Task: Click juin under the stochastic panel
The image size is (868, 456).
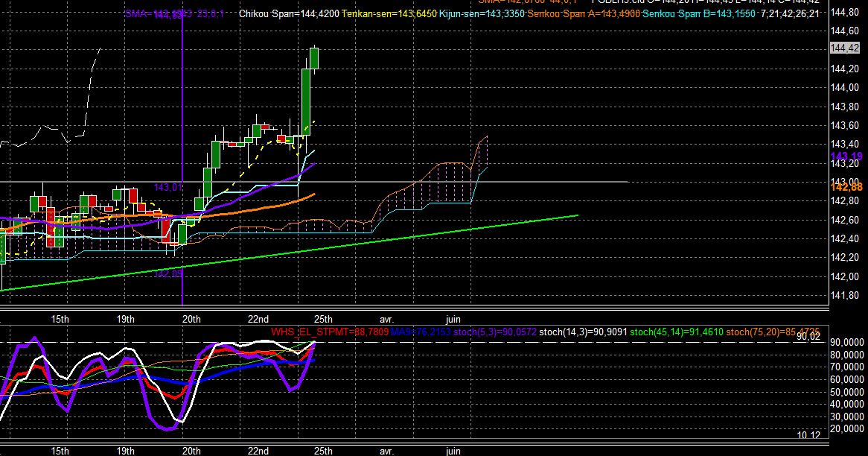Action: 453,451
